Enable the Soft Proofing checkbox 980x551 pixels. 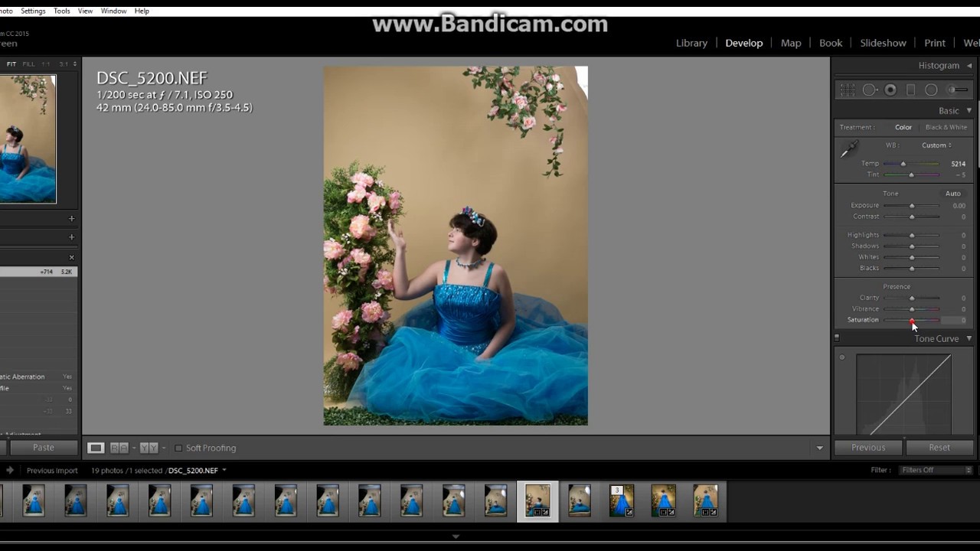pyautogui.click(x=178, y=448)
